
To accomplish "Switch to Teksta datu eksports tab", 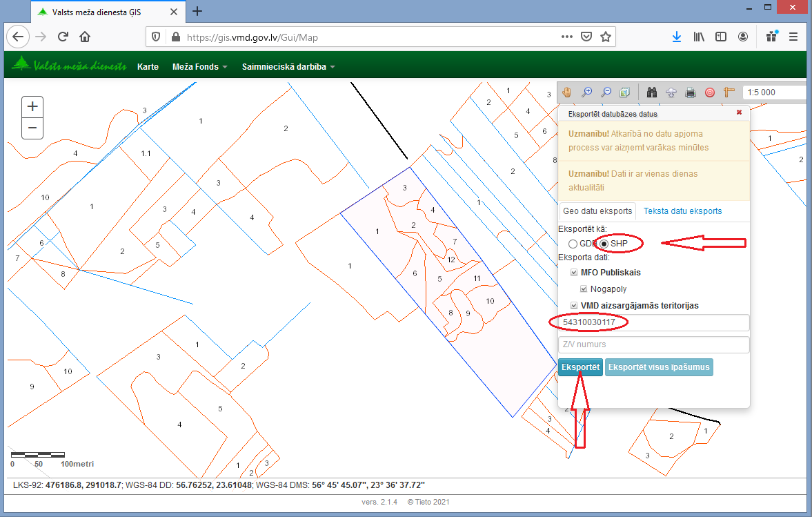I will 682,211.
